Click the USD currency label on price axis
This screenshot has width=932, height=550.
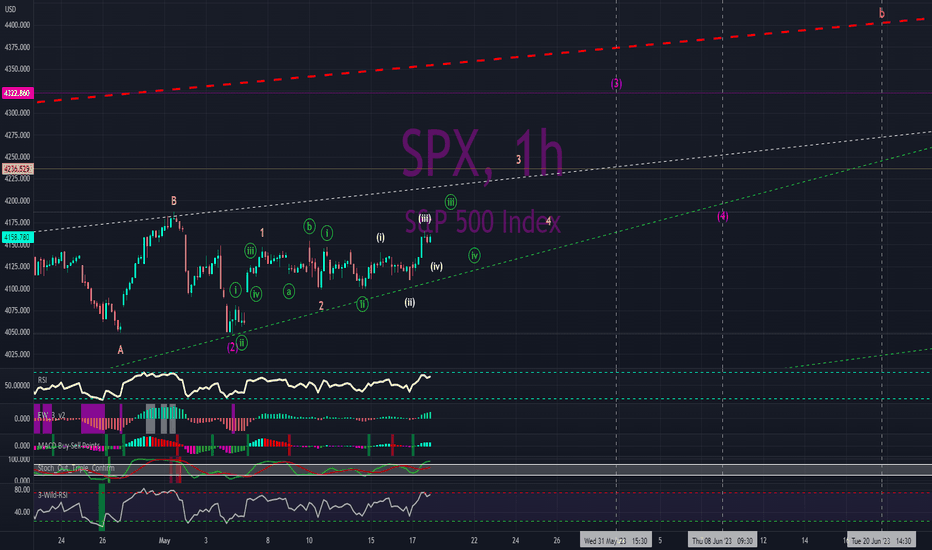point(11,9)
